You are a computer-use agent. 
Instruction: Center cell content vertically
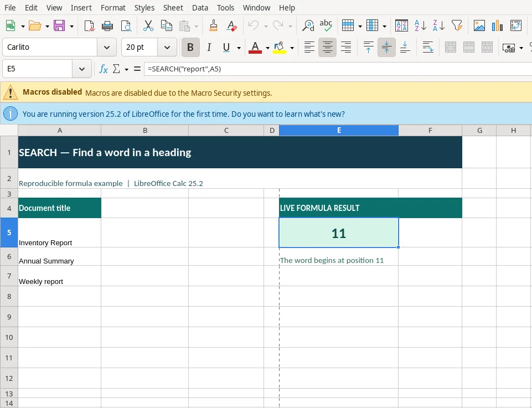coord(386,48)
